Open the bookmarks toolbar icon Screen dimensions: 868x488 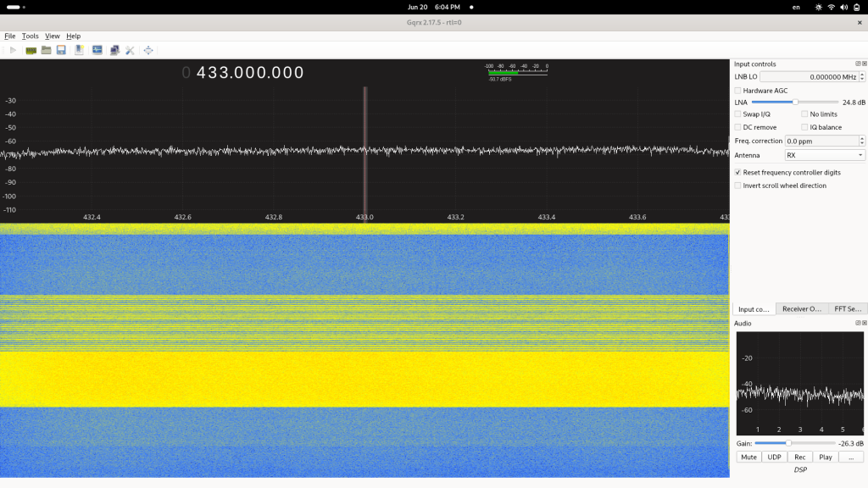tap(79, 50)
